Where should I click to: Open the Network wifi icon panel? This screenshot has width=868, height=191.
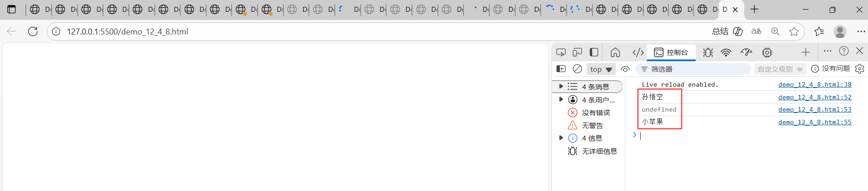tap(726, 53)
